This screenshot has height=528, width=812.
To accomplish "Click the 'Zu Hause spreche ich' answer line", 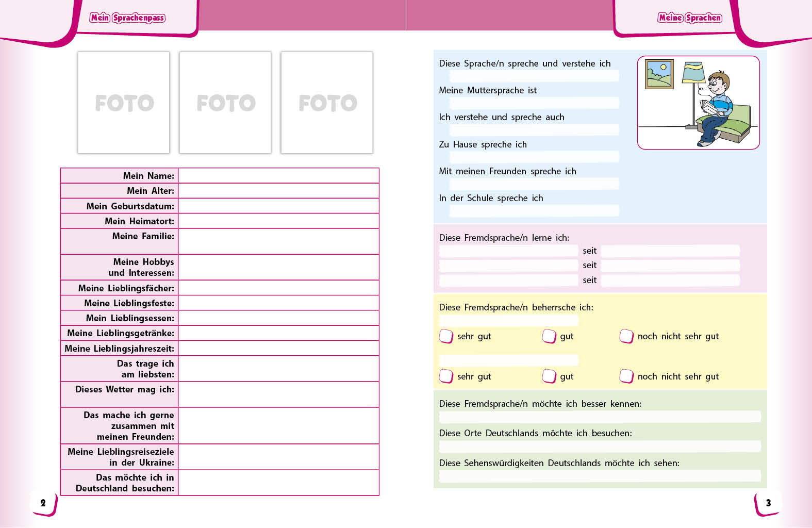I will coord(534,157).
